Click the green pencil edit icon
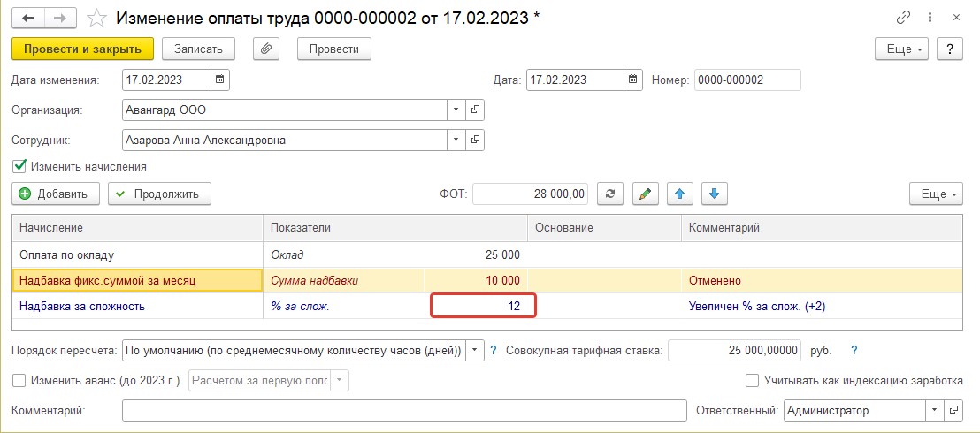The image size is (980, 433). (x=646, y=194)
